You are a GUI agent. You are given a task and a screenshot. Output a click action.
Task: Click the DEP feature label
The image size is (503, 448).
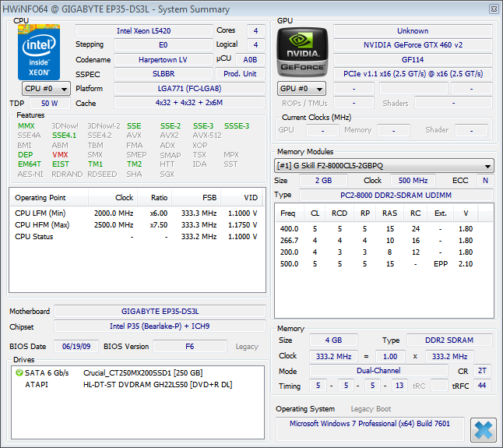(26, 155)
